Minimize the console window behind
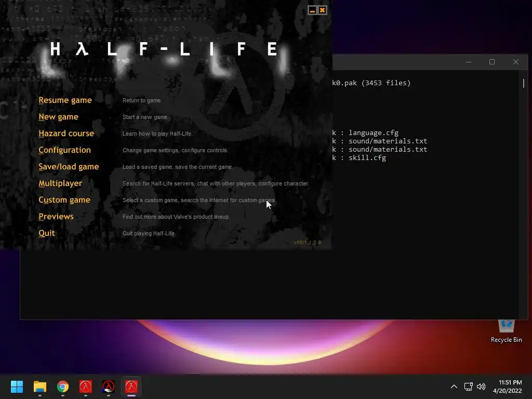This screenshot has width=532, height=399. click(469, 62)
